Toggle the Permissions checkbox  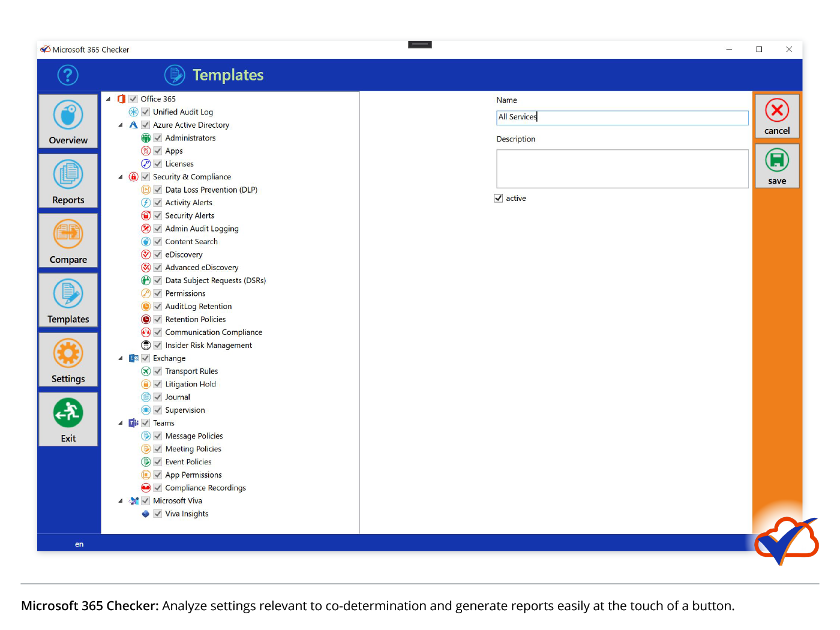(158, 293)
